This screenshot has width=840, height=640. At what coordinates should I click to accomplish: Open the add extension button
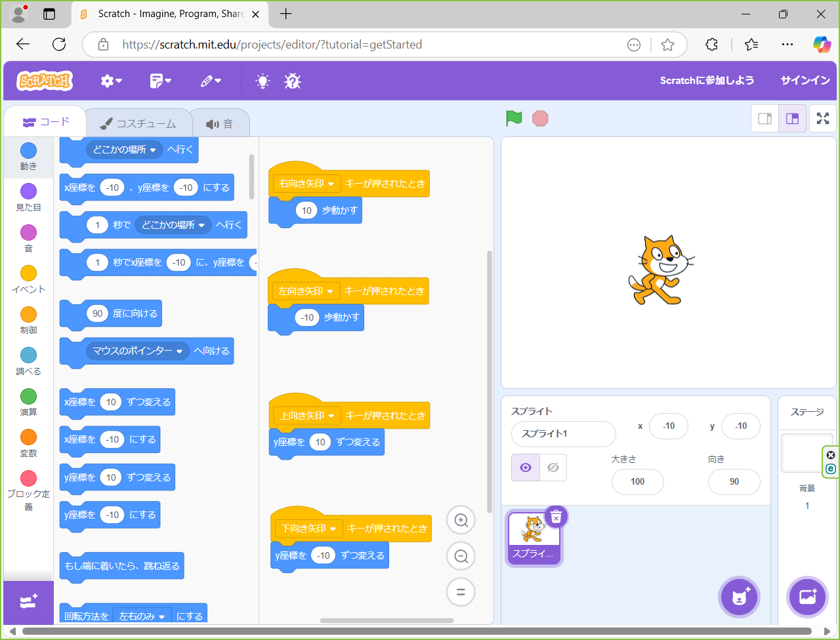click(28, 602)
